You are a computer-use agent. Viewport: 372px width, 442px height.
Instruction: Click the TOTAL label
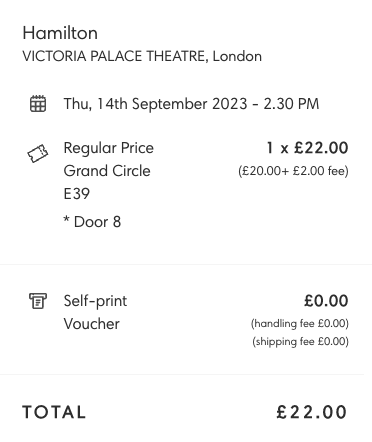54,412
